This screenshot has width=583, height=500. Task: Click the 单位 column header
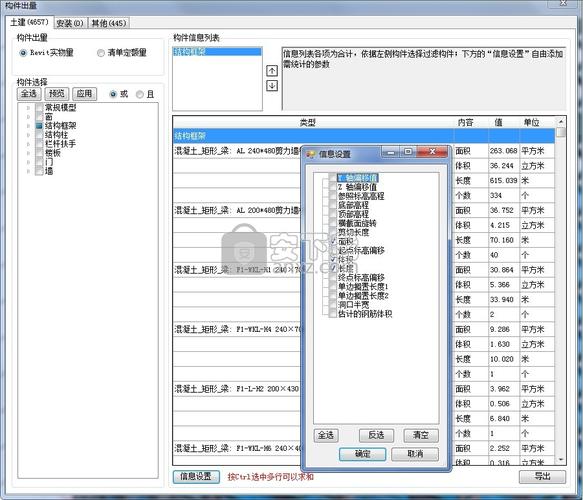tap(532, 122)
